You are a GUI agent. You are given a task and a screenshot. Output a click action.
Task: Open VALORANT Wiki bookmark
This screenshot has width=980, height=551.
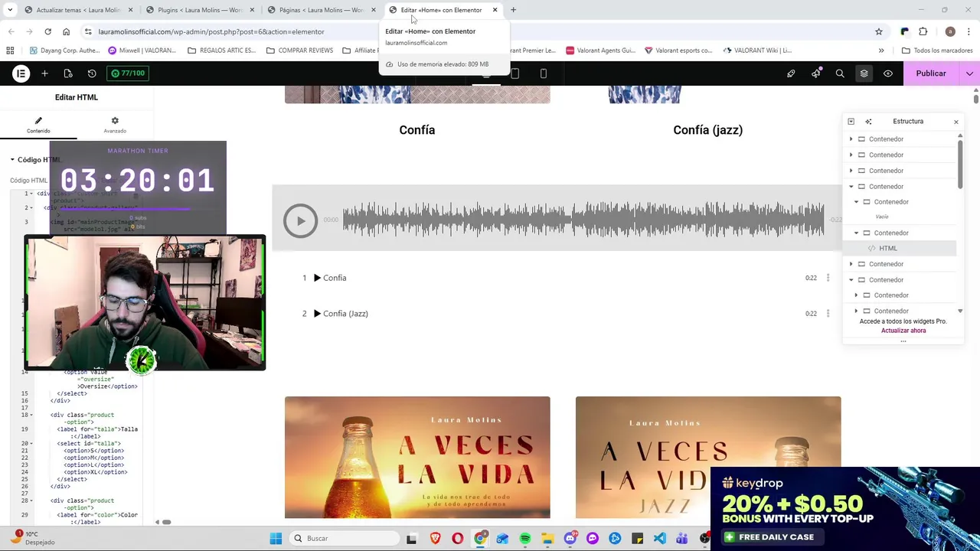click(x=757, y=51)
